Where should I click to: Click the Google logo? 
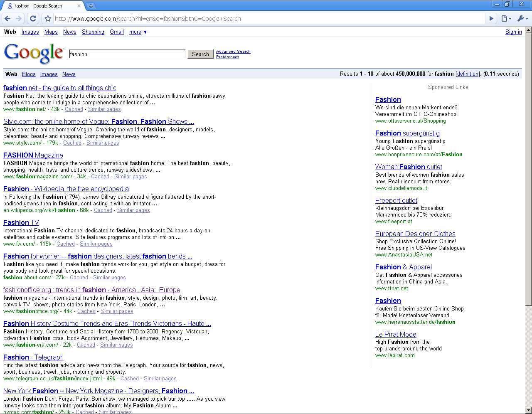[x=34, y=53]
